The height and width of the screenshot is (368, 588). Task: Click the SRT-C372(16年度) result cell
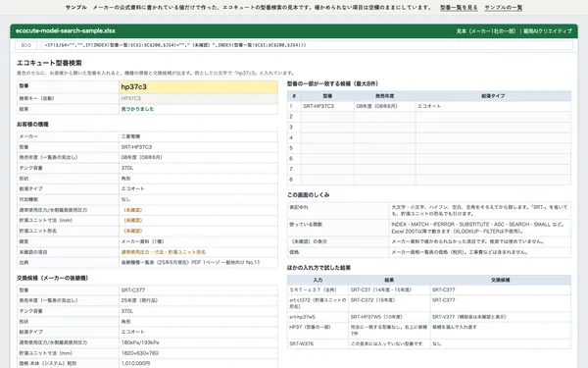[x=389, y=303]
